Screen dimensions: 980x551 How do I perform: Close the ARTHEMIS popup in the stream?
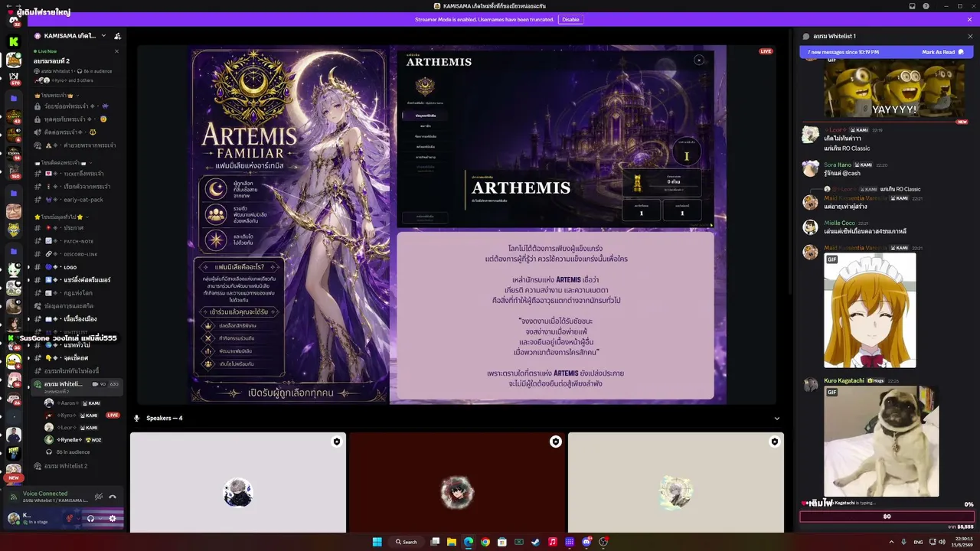pyautogui.click(x=698, y=60)
